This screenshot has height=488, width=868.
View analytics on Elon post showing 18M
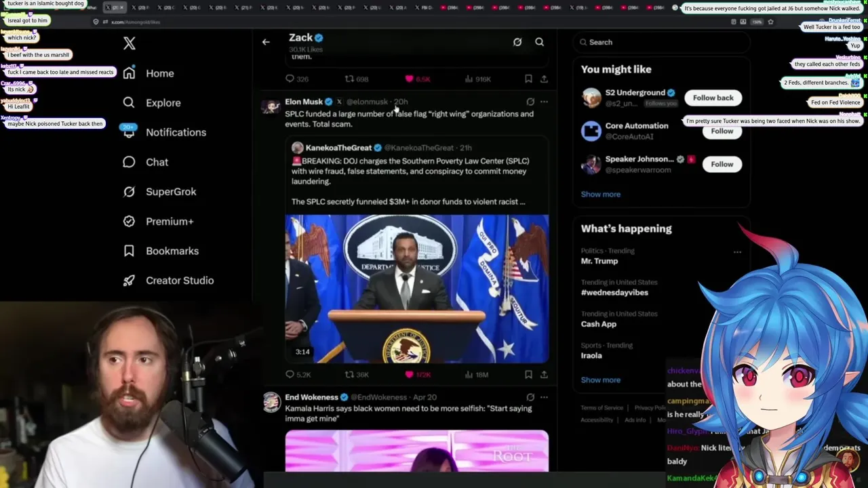click(x=477, y=374)
